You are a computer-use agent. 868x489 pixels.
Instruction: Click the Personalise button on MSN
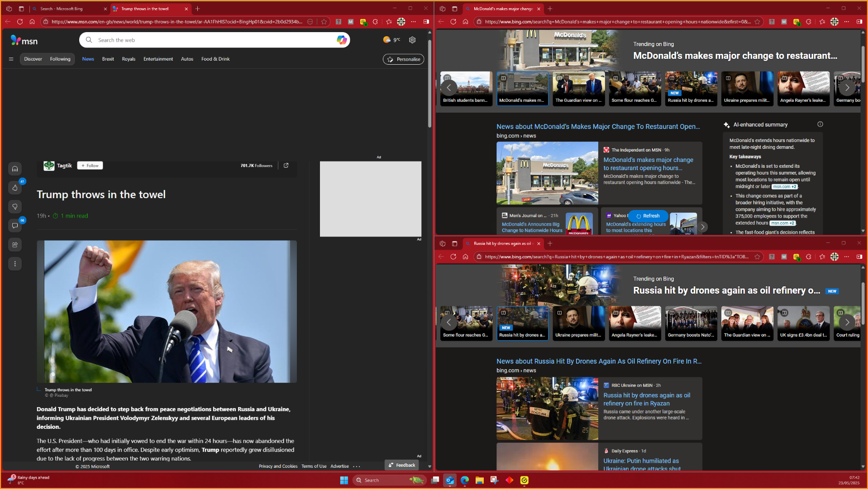click(404, 59)
